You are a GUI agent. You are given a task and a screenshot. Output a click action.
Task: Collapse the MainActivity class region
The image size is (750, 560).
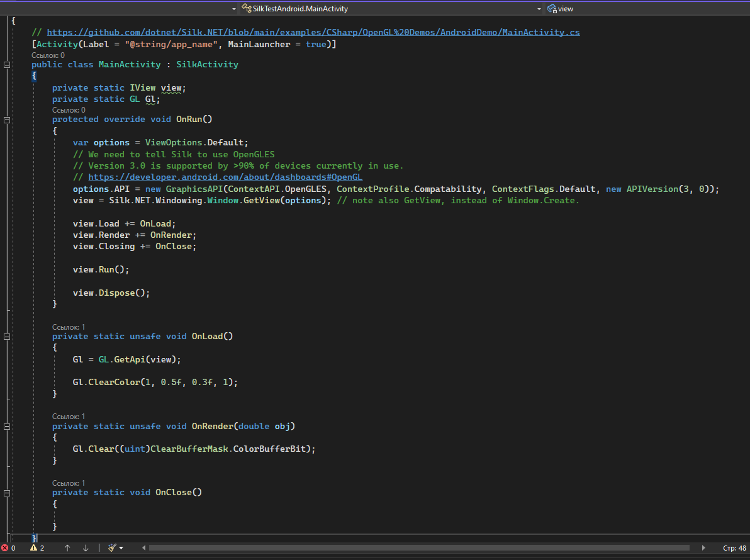(6, 64)
